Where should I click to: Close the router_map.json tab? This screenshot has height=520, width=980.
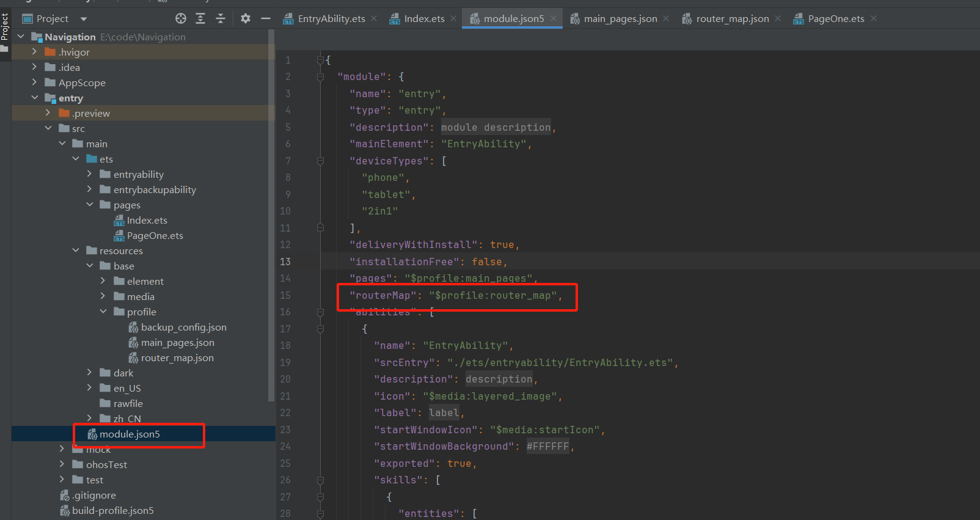778,19
